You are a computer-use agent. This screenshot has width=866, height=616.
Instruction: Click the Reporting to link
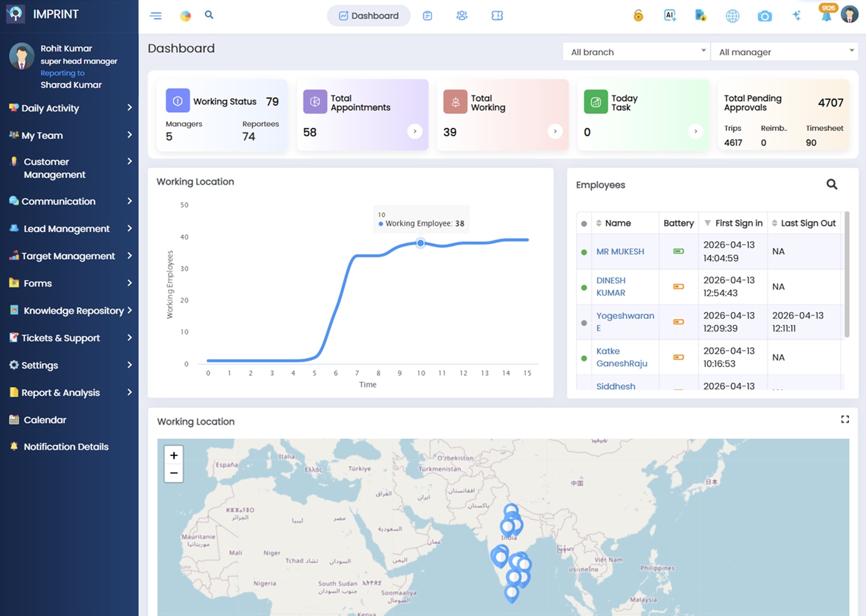pyautogui.click(x=63, y=73)
